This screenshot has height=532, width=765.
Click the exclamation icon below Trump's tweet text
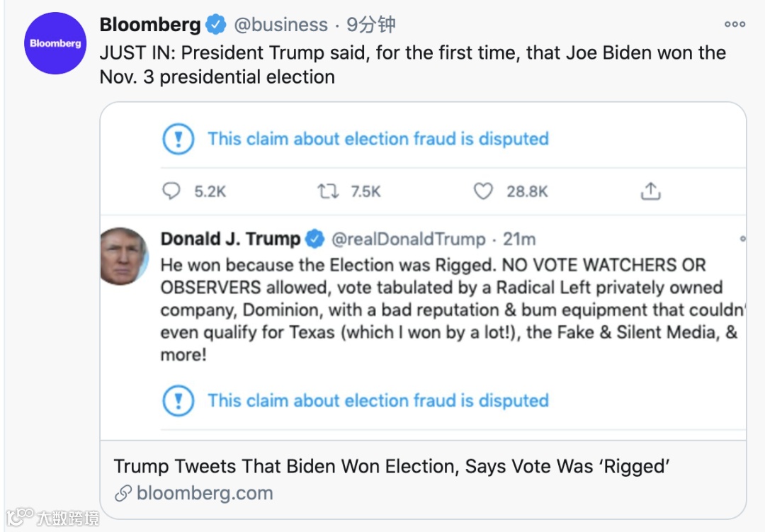point(178,400)
